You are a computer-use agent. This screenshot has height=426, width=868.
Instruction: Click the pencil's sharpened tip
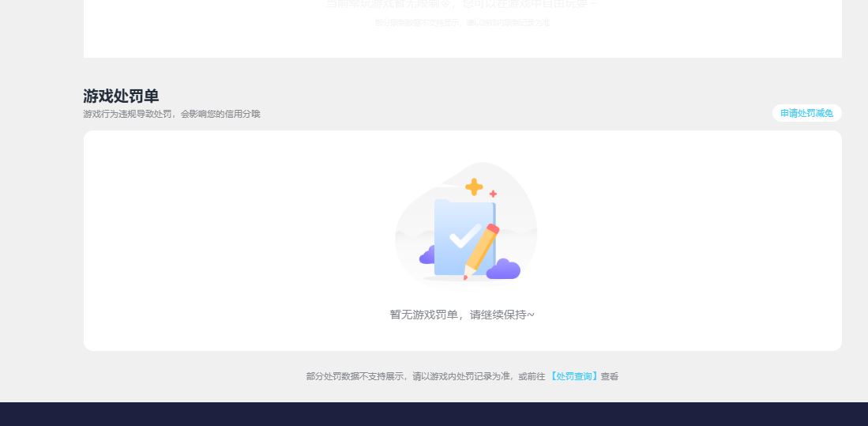tap(466, 277)
